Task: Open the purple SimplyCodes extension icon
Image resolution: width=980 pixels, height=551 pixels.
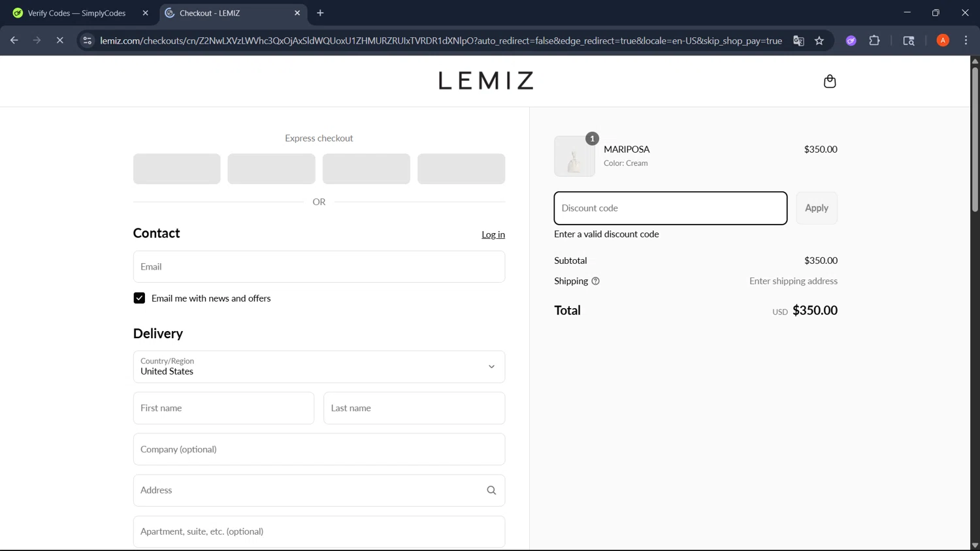Action: pos(851,40)
